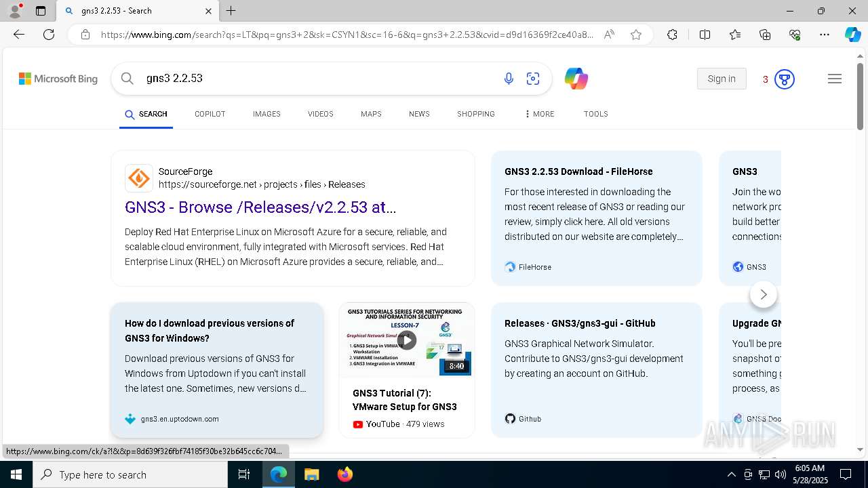868x488 pixels.
Task: Click the Sign in button
Action: pyautogui.click(x=722, y=79)
